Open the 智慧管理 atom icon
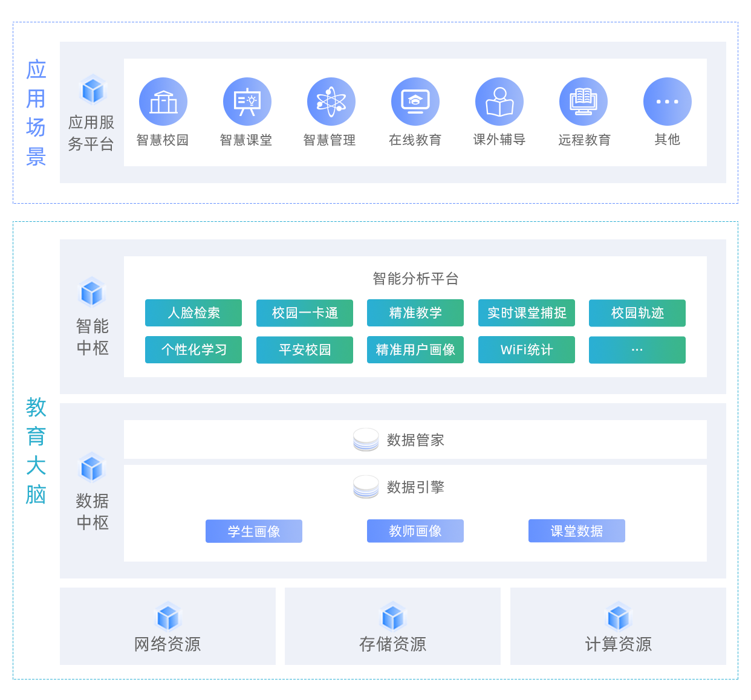The height and width of the screenshot is (700, 751). coord(331,102)
